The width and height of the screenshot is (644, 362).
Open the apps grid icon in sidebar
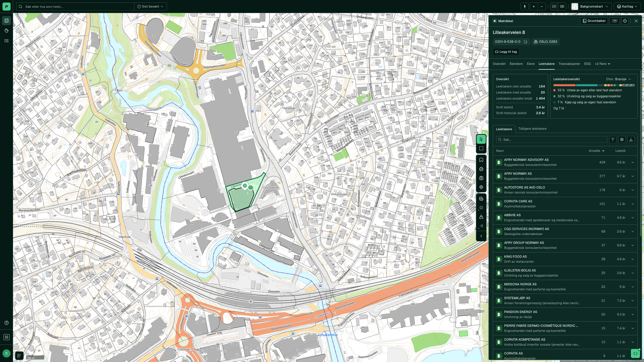(7, 337)
